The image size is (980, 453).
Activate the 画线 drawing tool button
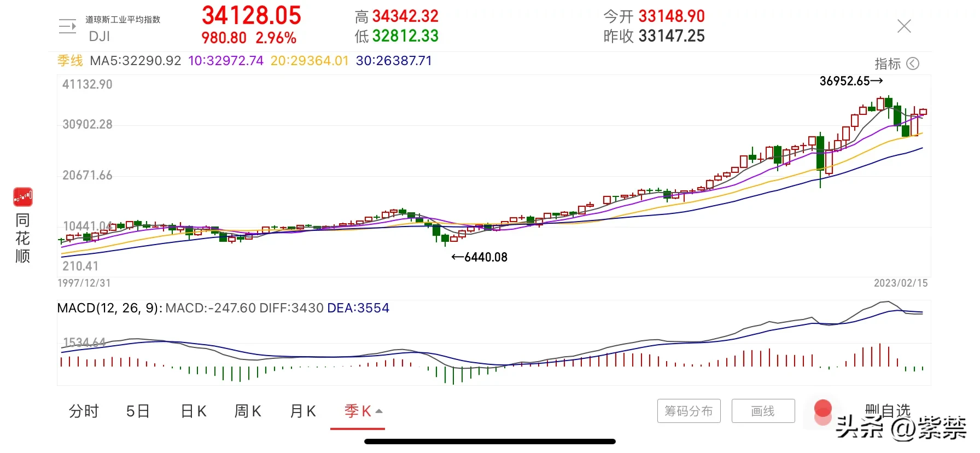(763, 411)
